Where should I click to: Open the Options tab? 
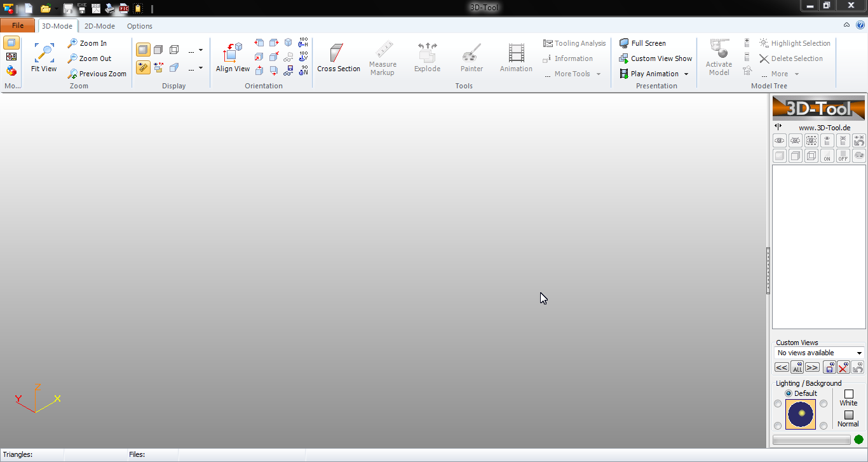pos(140,26)
